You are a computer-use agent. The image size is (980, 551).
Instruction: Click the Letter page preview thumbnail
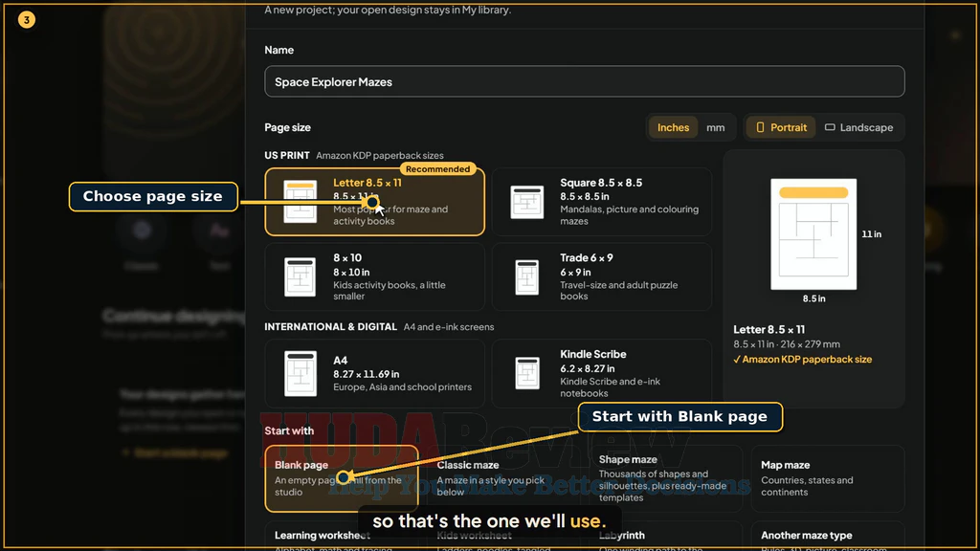click(813, 234)
